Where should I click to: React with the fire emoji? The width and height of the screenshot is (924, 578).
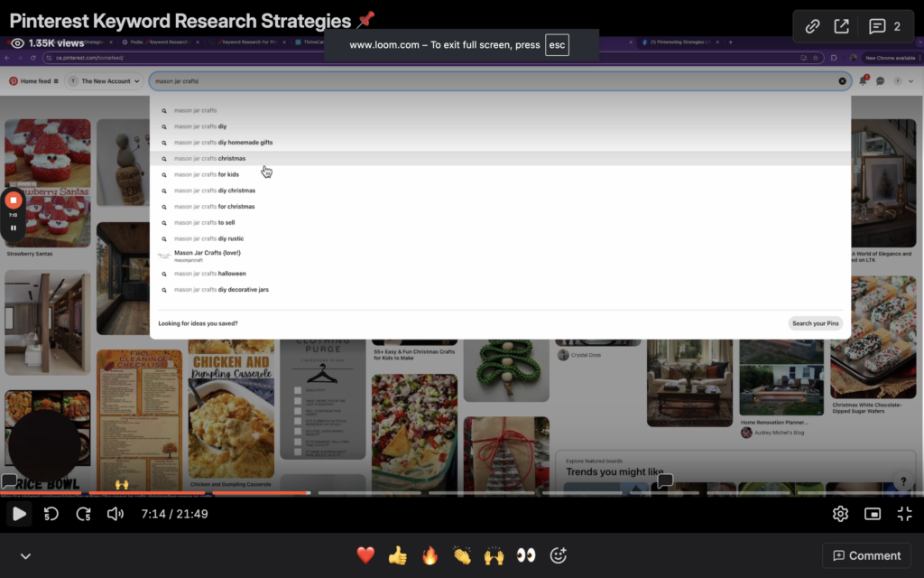(430, 555)
